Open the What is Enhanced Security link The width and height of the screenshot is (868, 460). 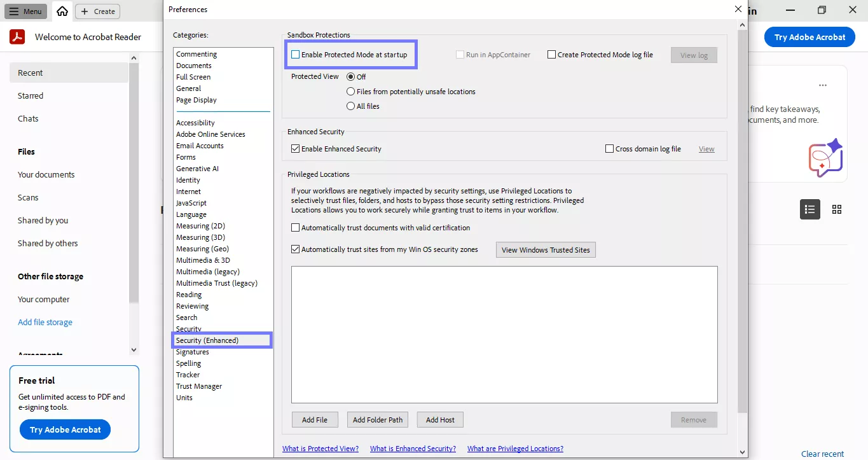[413, 448]
